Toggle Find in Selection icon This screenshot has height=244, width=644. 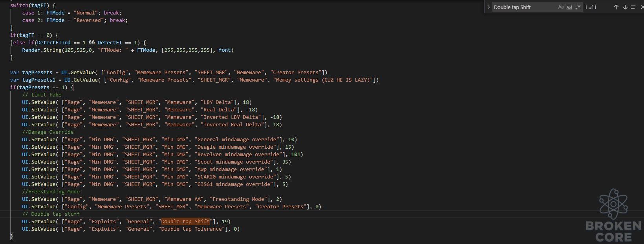(x=633, y=7)
